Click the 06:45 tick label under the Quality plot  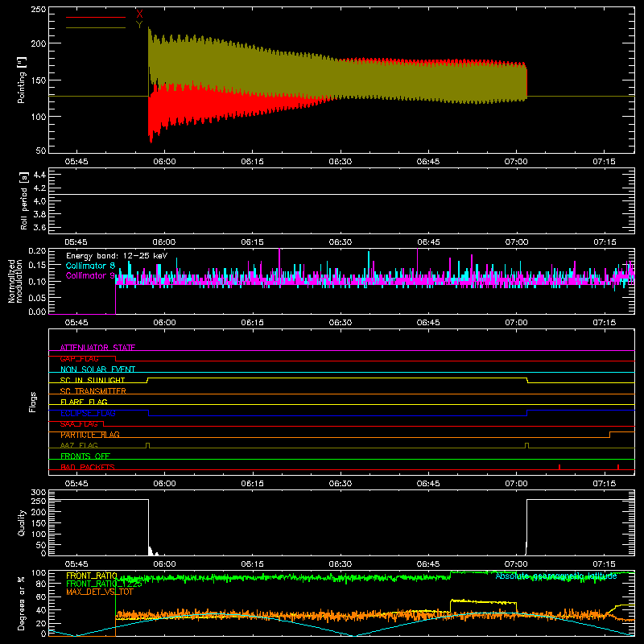[x=428, y=564]
